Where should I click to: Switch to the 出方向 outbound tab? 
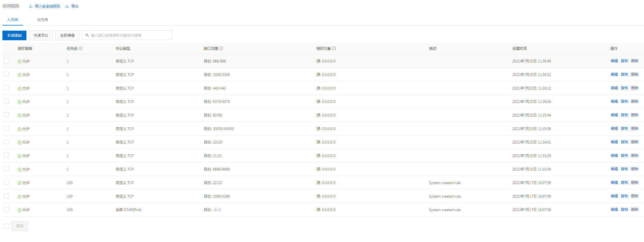pos(43,20)
